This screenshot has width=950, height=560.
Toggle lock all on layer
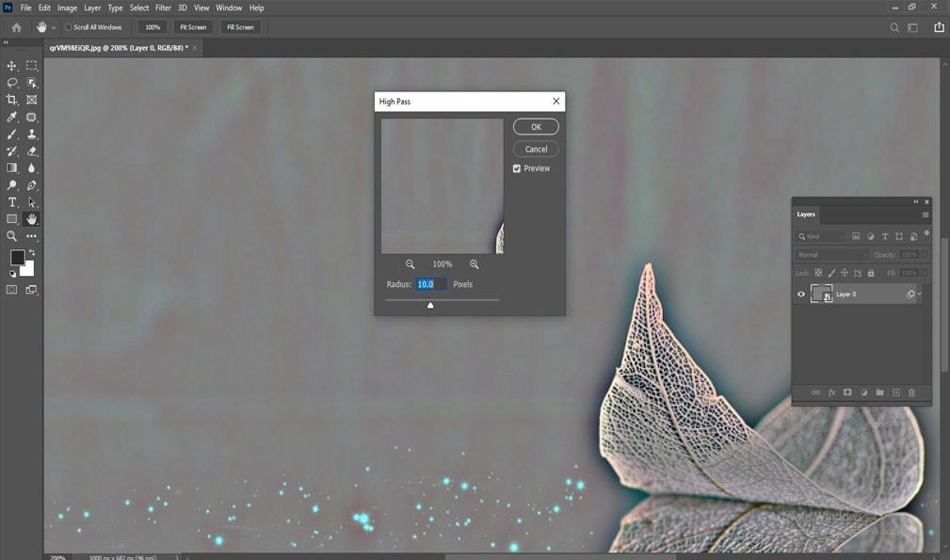pyautogui.click(x=871, y=273)
